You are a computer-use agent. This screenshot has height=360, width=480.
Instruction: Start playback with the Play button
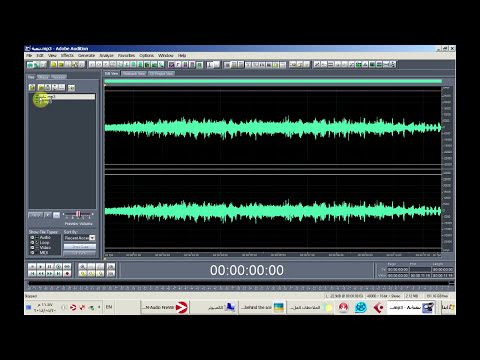(x=41, y=266)
